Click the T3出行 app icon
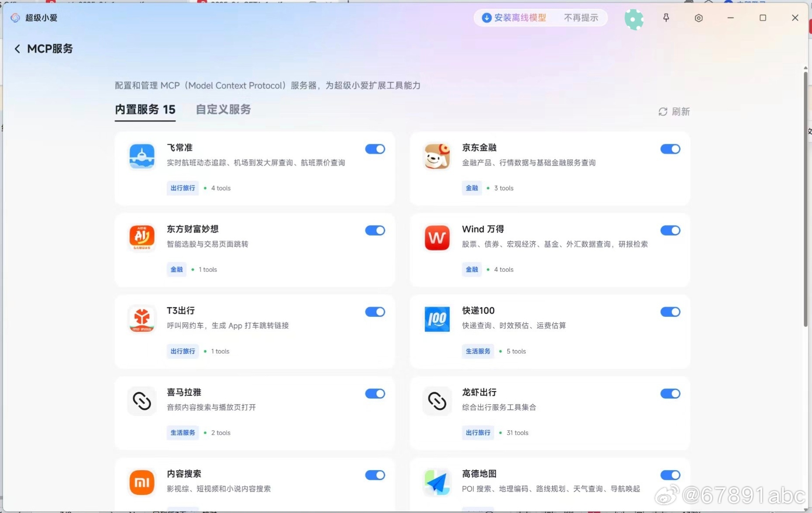The width and height of the screenshot is (812, 513). coord(142,319)
